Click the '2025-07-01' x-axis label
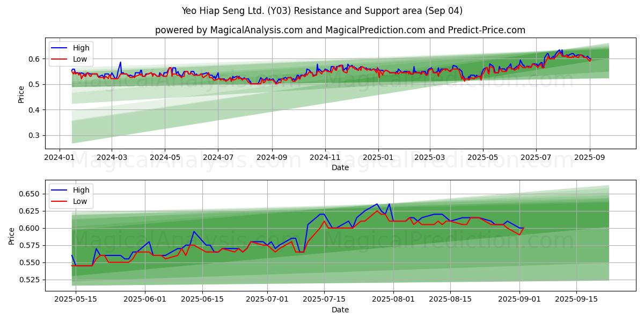 (267, 299)
